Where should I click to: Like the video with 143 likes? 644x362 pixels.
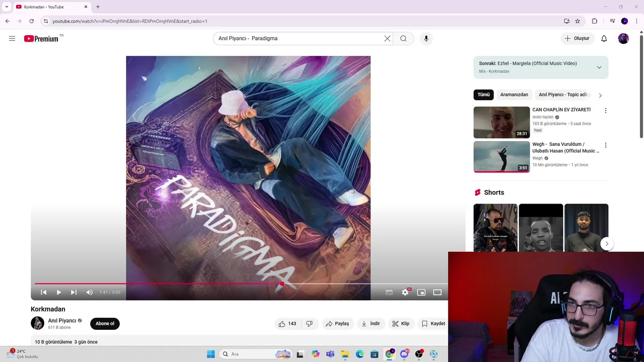tap(287, 324)
